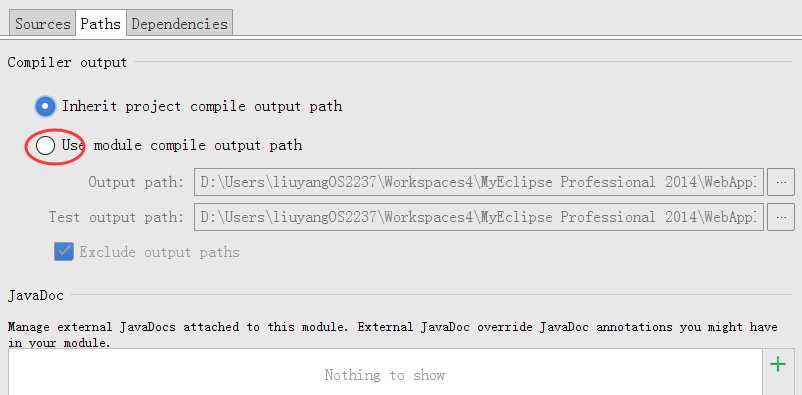This screenshot has height=395, width=802.
Task: Click inside the Test output path field
Action: 479,217
